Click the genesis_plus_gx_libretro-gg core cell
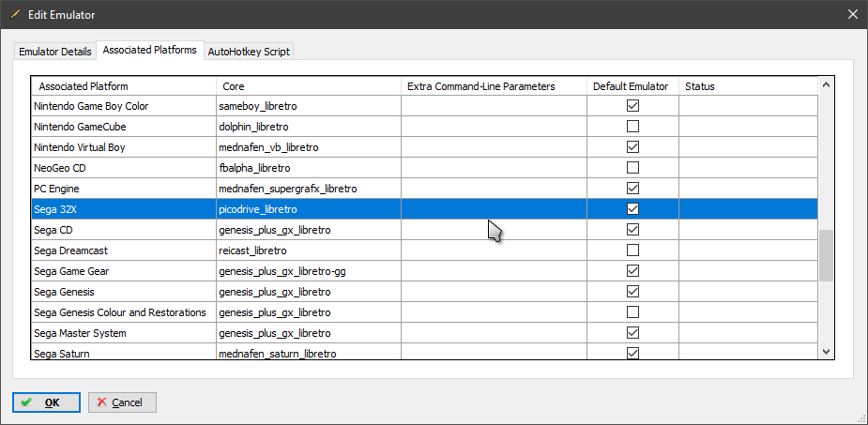This screenshot has width=868, height=425. 309,271
